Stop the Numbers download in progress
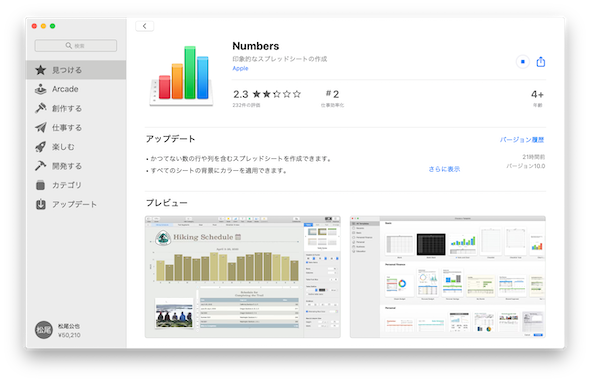The width and height of the screenshot is (590, 382). coord(523,62)
